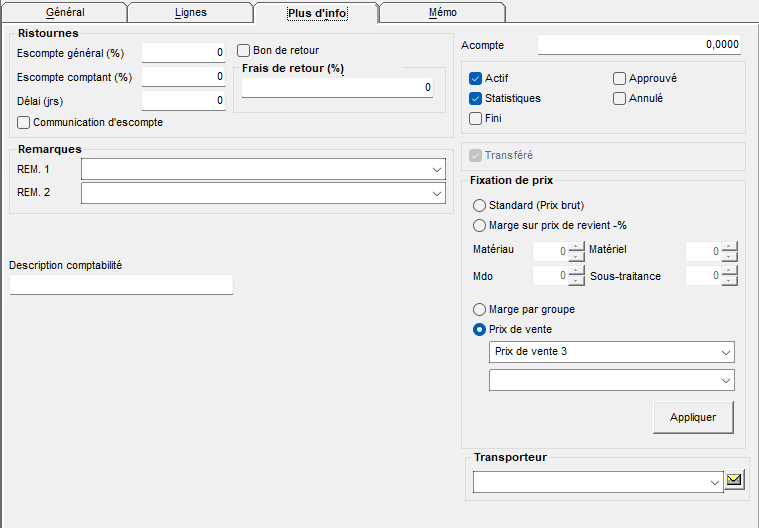Switch to the Général tab
The width and height of the screenshot is (759, 528).
point(65,13)
